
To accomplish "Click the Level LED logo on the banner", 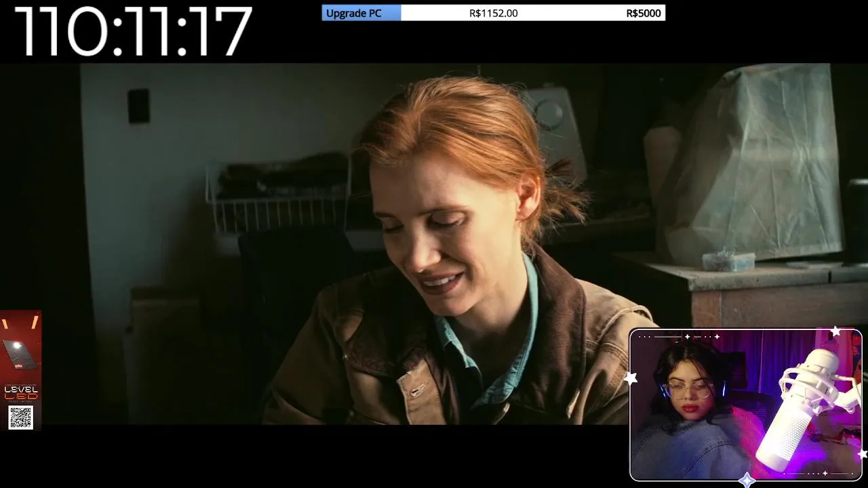I will [x=20, y=392].
